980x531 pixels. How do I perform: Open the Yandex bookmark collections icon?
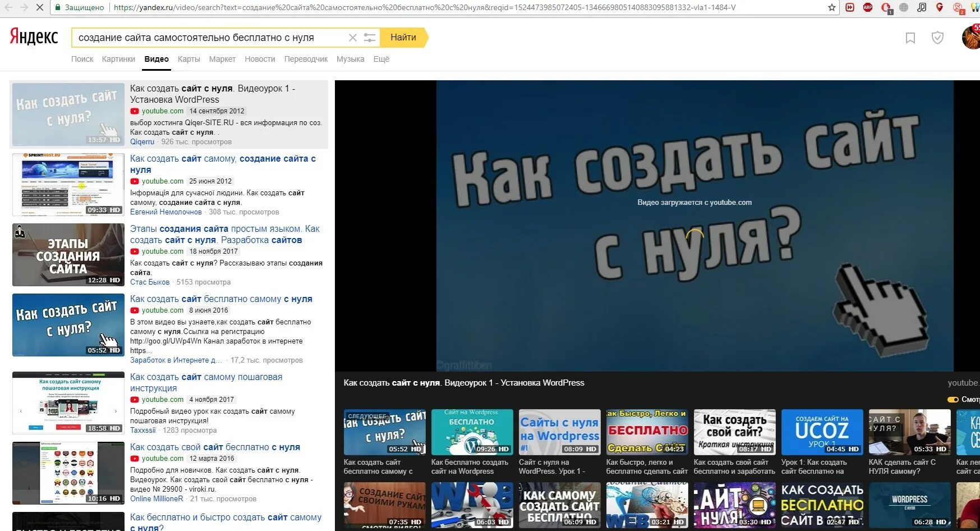(910, 38)
